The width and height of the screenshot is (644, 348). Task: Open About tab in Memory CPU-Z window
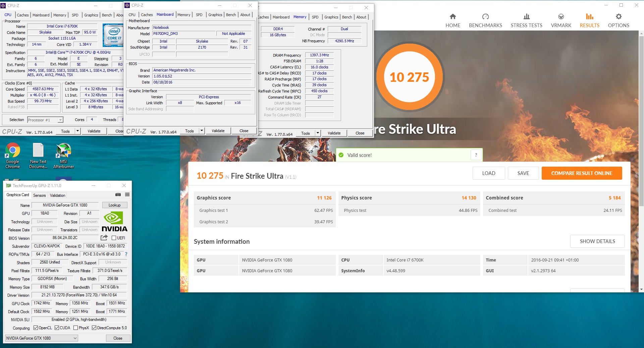click(361, 17)
